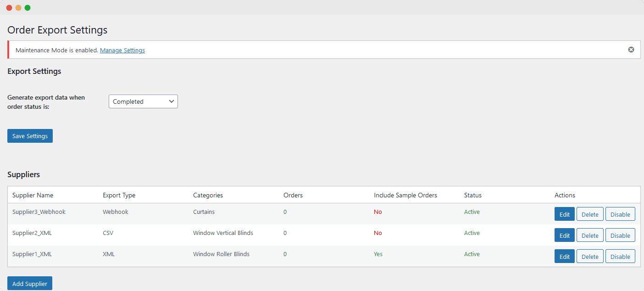Image resolution: width=644 pixels, height=291 pixels.
Task: Edit the Supplier1_XML supplier
Action: click(564, 257)
